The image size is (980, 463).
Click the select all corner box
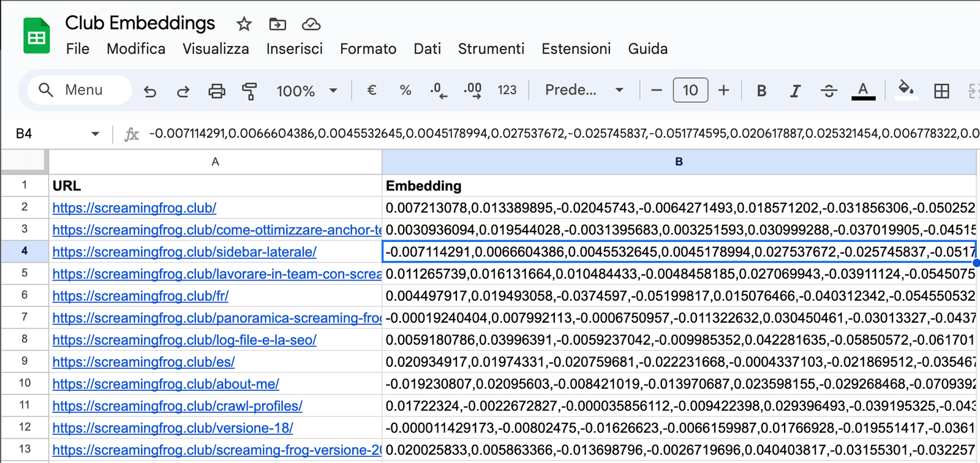pos(24,162)
